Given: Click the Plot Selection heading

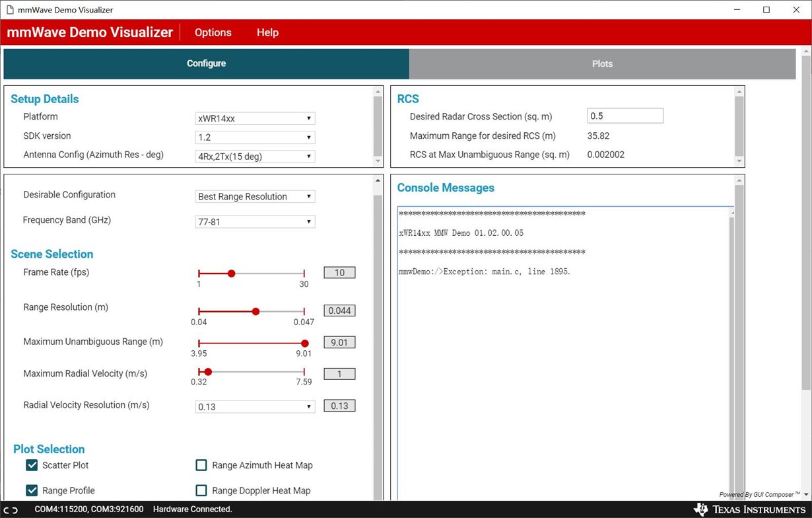Looking at the screenshot, I should click(x=49, y=449).
